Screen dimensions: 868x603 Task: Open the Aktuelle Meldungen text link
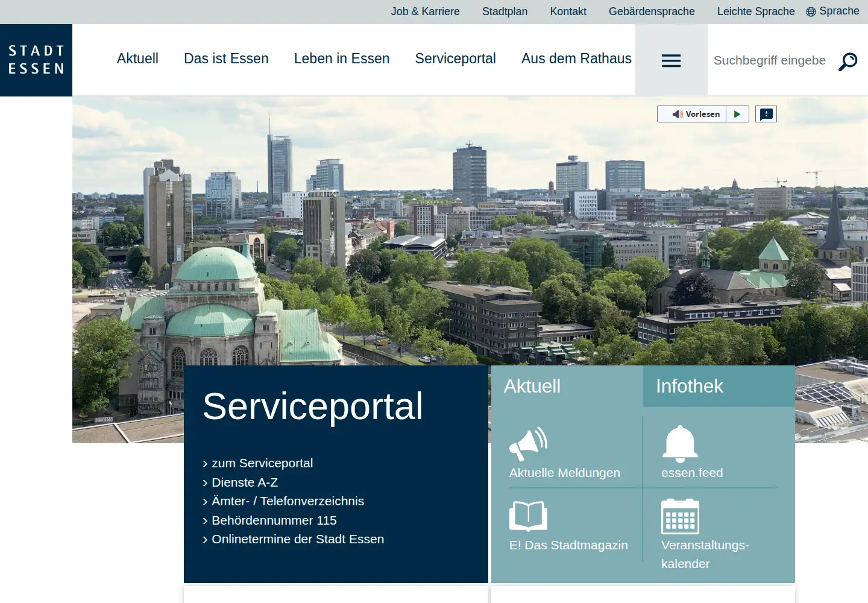[564, 473]
